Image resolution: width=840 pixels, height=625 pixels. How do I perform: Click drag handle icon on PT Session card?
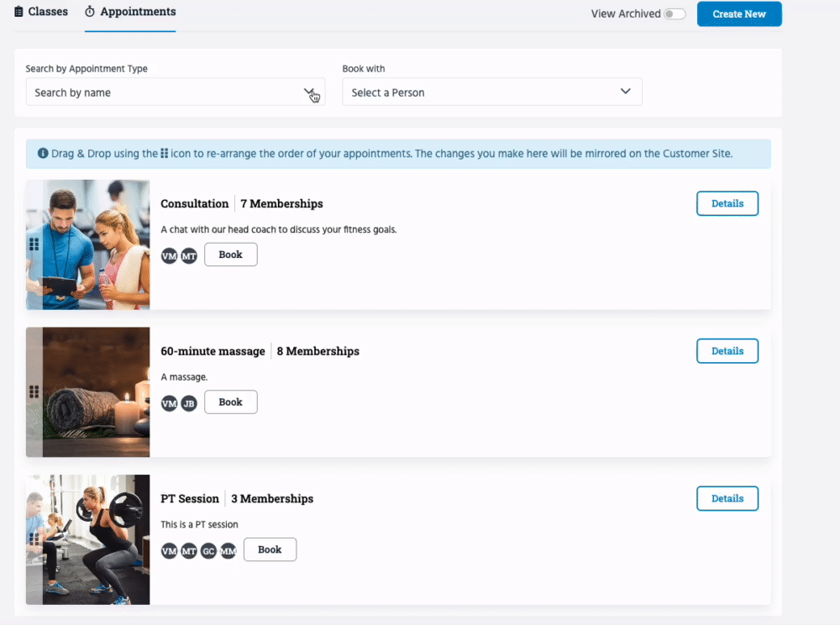click(34, 538)
